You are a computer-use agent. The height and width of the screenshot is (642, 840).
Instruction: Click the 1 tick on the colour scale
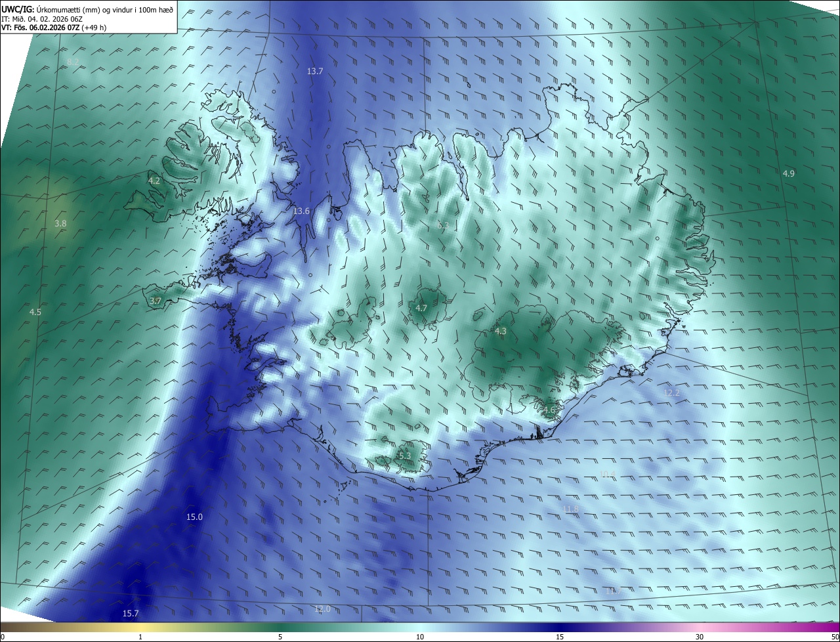[140, 637]
